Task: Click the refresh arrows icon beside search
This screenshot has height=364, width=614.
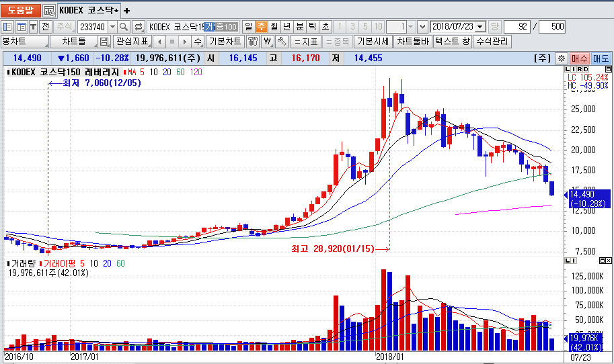Action: tap(139, 27)
